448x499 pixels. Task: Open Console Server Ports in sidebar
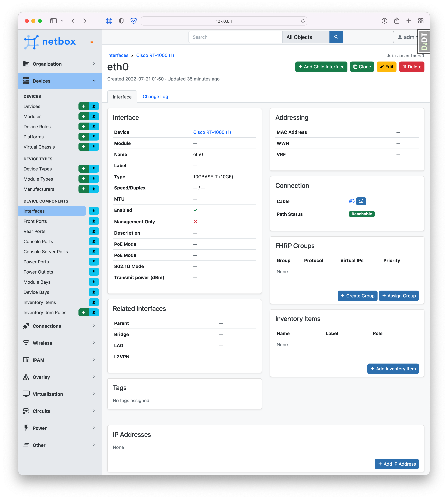pyautogui.click(x=46, y=251)
